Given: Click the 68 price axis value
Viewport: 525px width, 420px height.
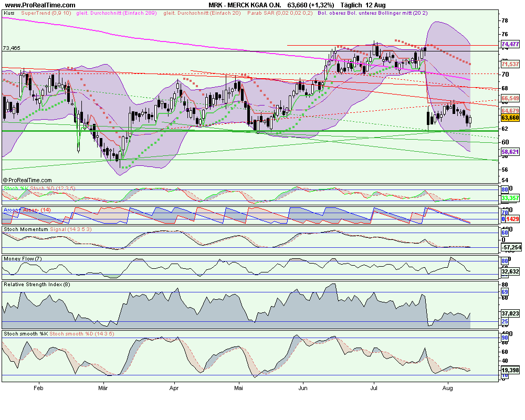Looking at the screenshot, I should (505, 88).
